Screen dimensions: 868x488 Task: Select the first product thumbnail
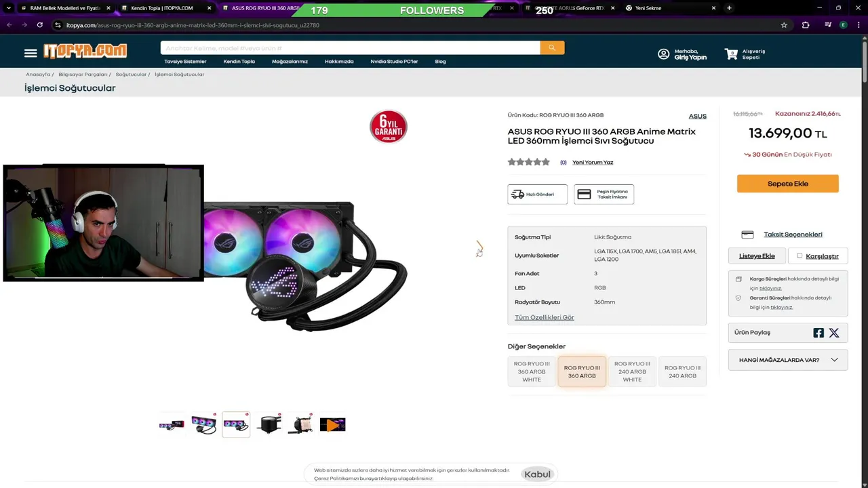click(172, 425)
